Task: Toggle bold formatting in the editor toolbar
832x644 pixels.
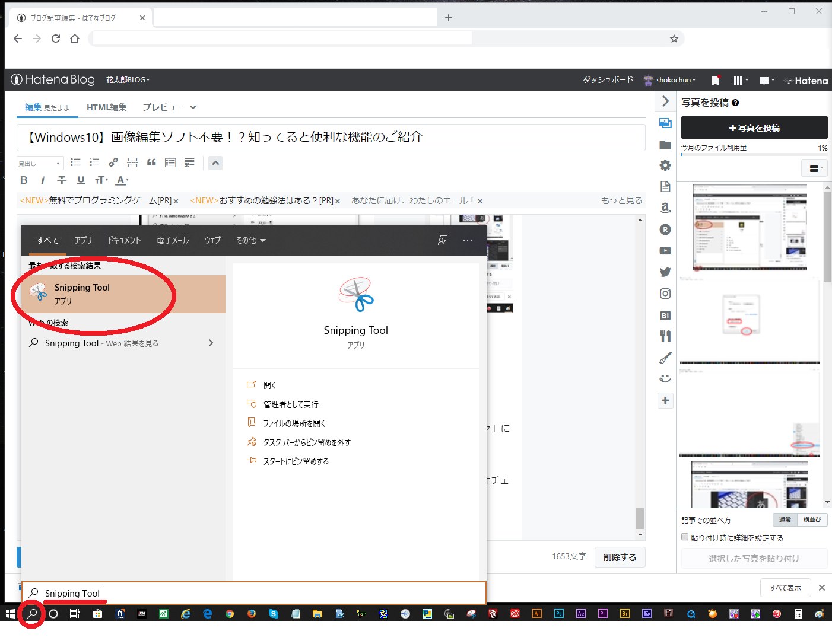Action: pyautogui.click(x=24, y=180)
